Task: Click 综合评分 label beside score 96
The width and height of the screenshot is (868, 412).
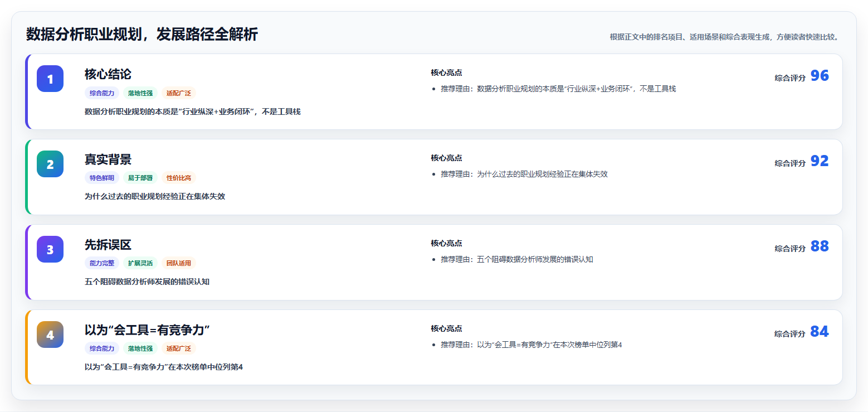Action: 790,78
